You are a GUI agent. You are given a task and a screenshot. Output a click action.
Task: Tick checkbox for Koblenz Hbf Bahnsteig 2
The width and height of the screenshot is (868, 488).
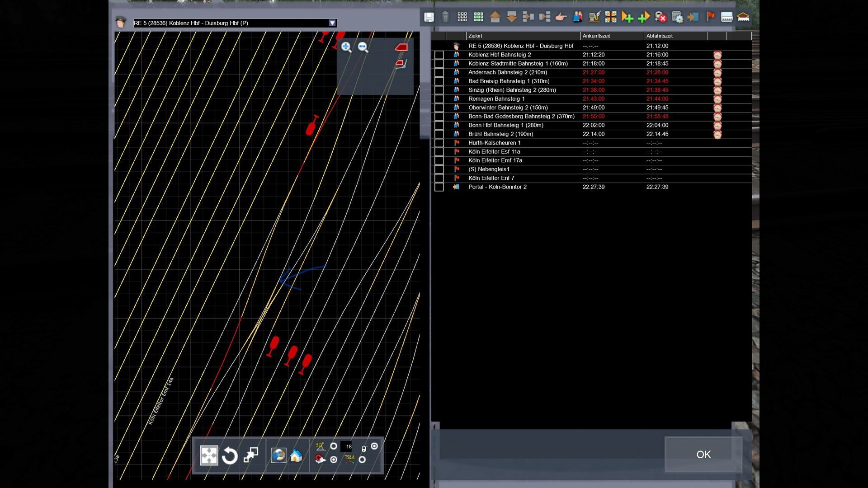click(439, 55)
